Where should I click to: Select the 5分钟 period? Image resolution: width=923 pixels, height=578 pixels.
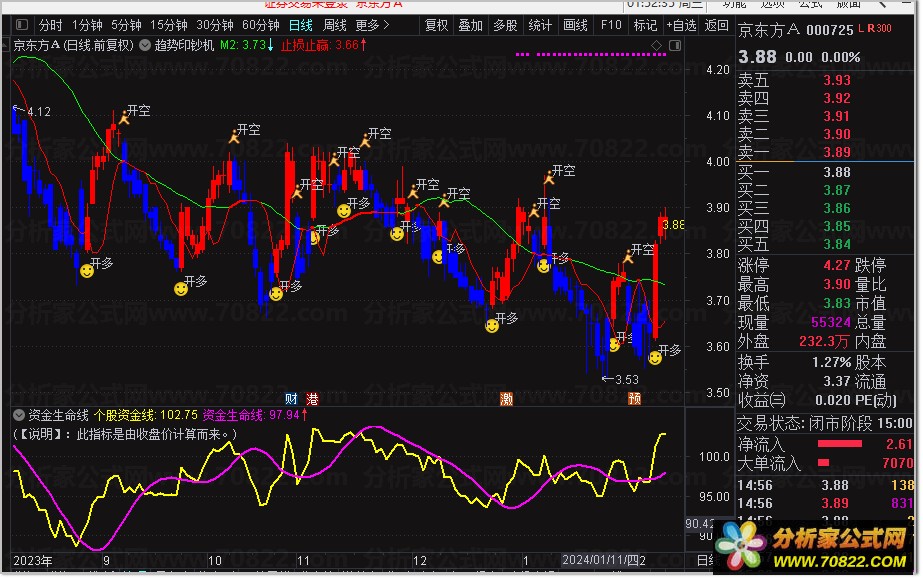click(126, 25)
